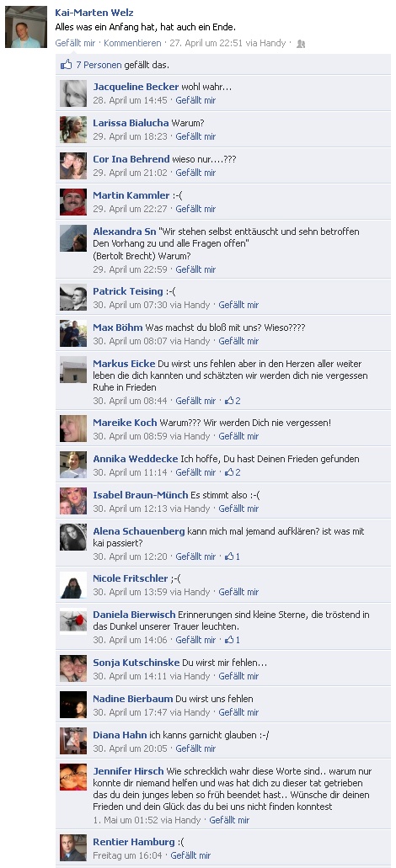This screenshot has height=868, width=396.
Task: Click the like-count thumb on Markus Eicke's comment
Action: click(228, 401)
